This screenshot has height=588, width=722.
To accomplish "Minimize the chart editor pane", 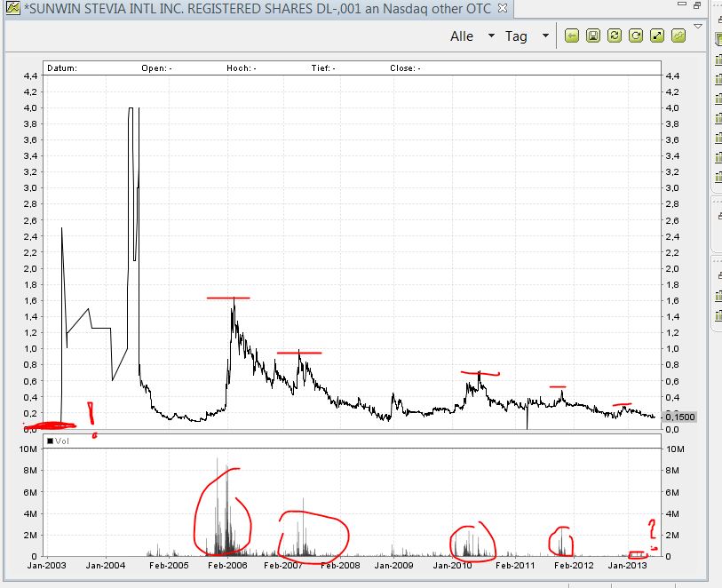I will [x=682, y=4].
